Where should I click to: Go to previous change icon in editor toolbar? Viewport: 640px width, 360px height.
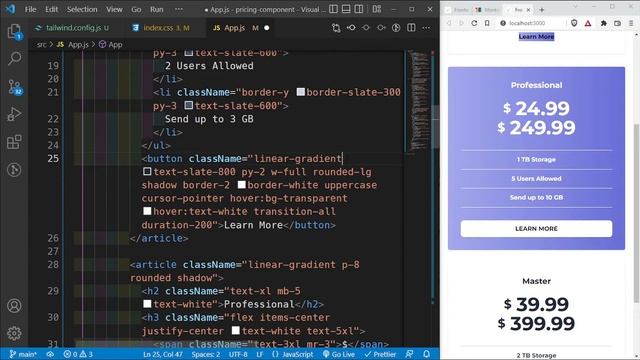(x=351, y=28)
